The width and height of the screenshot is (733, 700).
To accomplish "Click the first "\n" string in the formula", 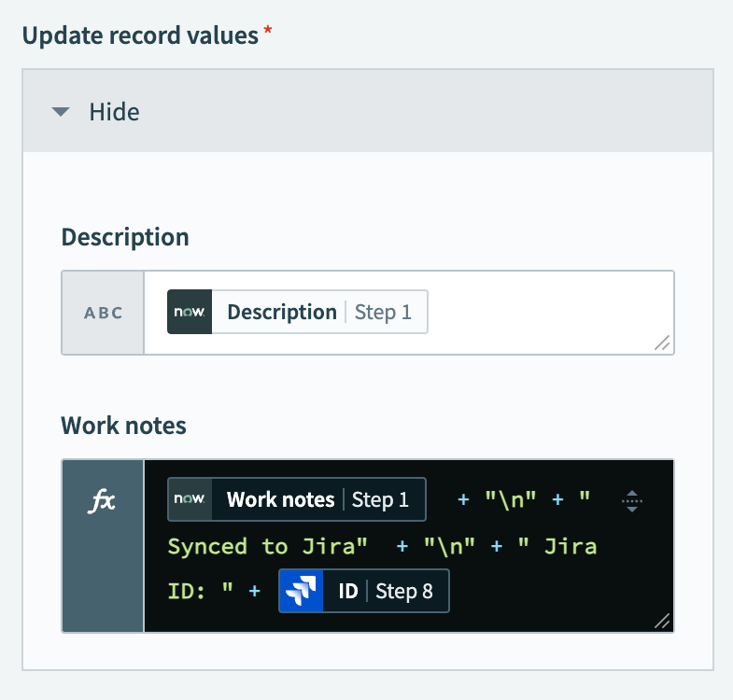I will pos(511,499).
